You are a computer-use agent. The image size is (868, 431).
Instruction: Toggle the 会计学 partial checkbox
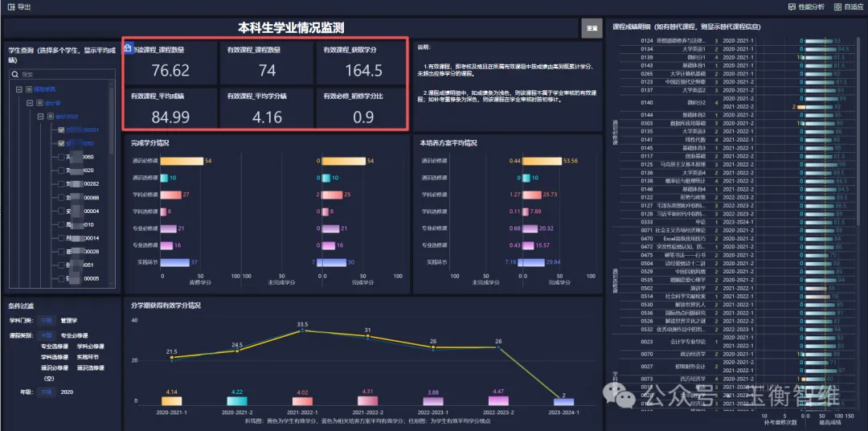point(39,103)
